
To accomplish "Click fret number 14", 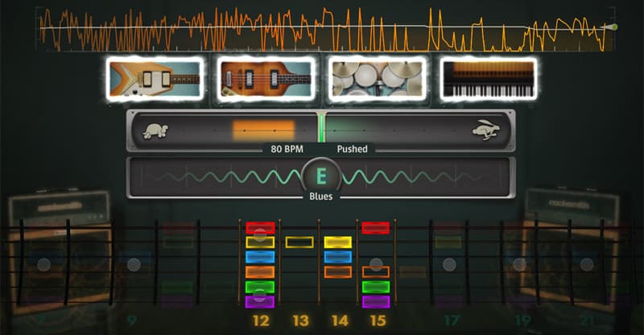I will (x=340, y=321).
